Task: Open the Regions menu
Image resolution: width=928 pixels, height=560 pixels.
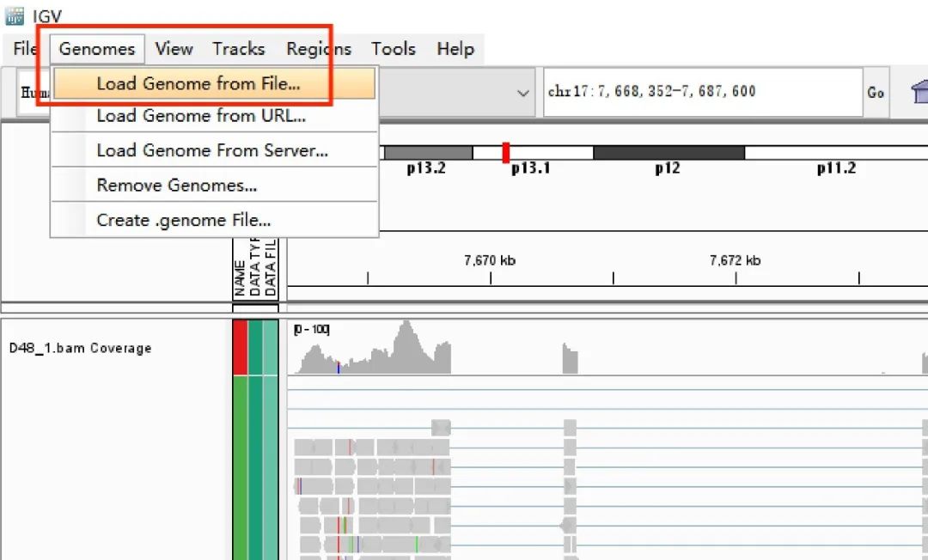Action: 319,48
